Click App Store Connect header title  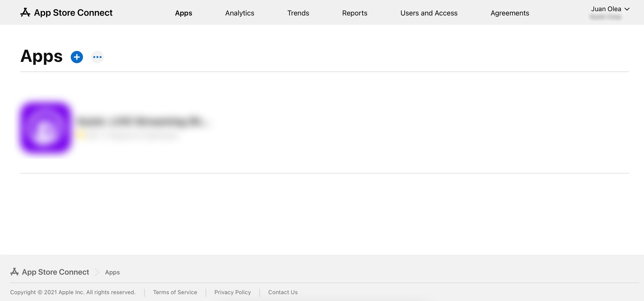(x=73, y=12)
